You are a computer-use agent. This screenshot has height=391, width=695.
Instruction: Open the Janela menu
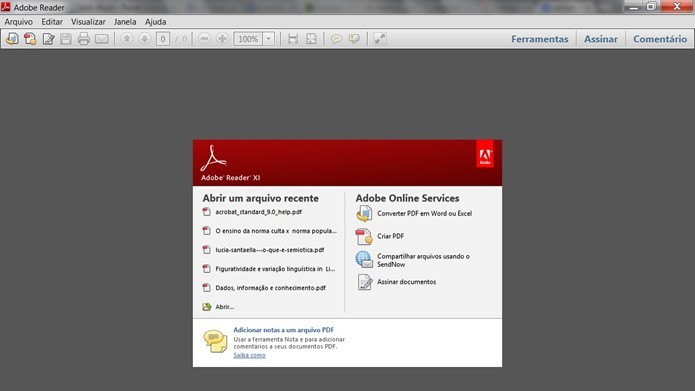[125, 22]
